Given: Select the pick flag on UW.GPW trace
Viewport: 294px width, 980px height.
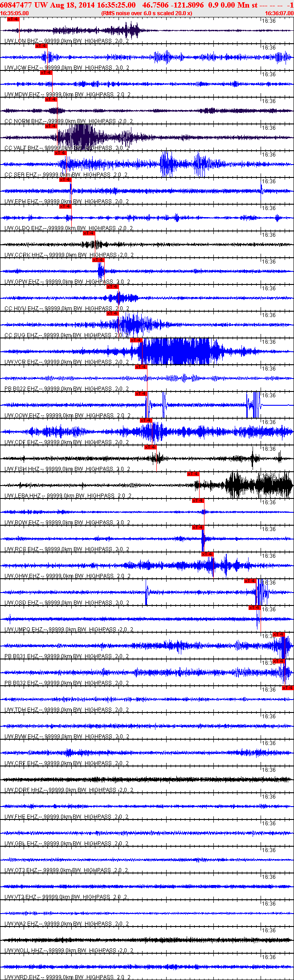Looking at the screenshot, I should point(98,260).
